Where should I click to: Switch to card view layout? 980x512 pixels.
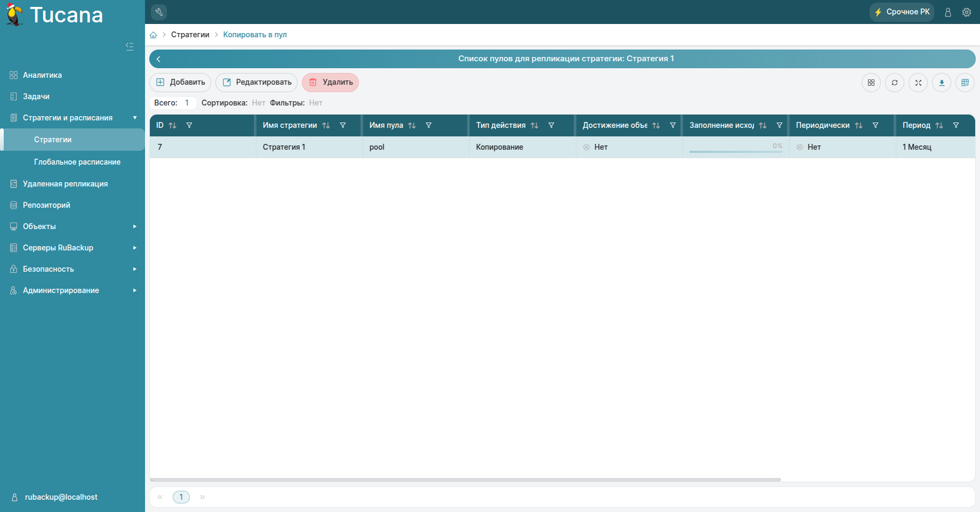(871, 83)
